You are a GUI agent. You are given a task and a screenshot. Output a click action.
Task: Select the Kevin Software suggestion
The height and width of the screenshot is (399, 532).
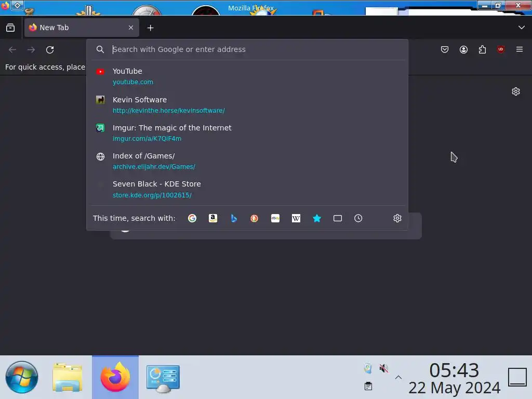pos(247,105)
